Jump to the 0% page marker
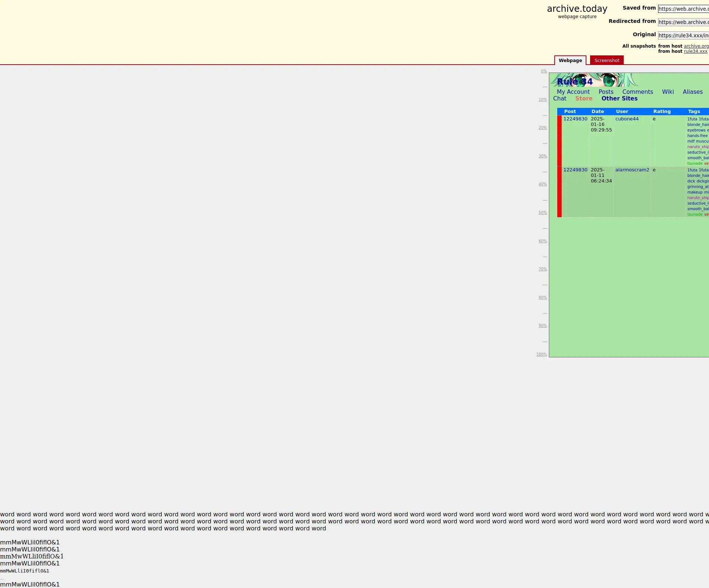The width and height of the screenshot is (709, 588). coord(544,71)
